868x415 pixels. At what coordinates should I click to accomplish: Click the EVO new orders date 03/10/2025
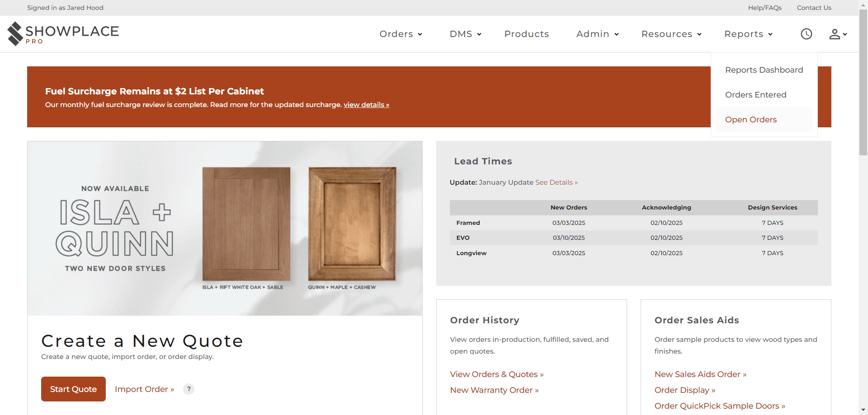(x=569, y=238)
